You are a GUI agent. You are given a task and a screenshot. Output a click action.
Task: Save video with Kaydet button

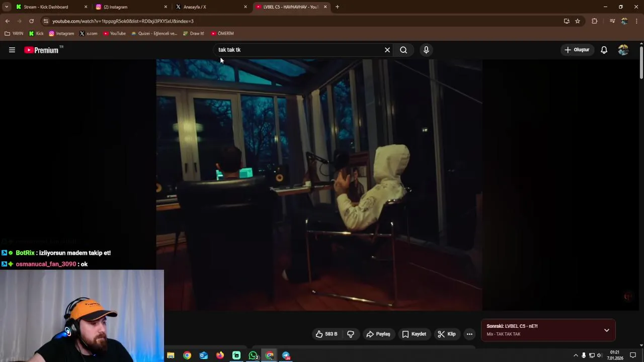pos(414,334)
